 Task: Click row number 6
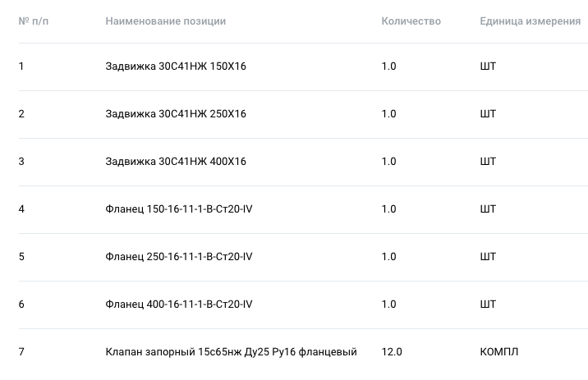(x=21, y=304)
